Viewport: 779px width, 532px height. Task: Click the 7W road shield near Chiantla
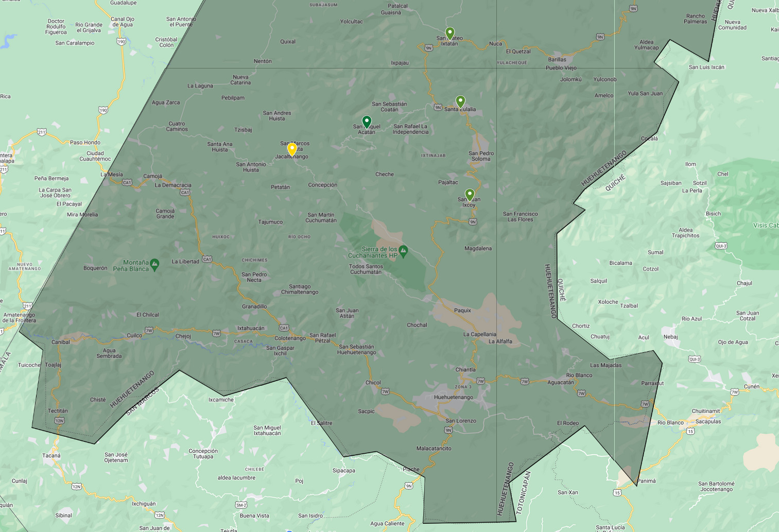[x=480, y=381]
